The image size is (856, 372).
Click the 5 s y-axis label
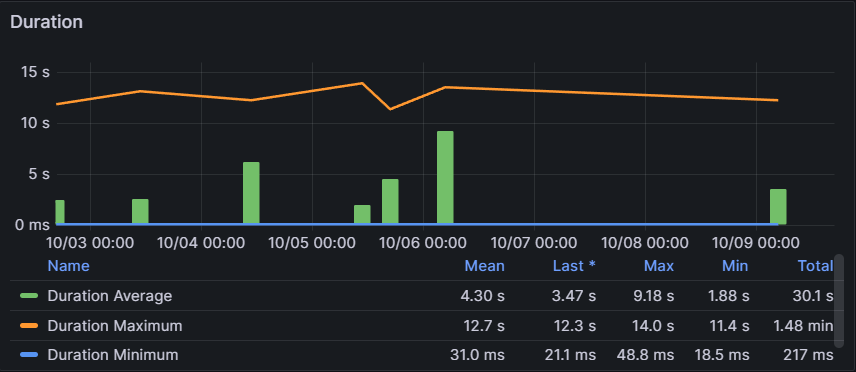(39, 174)
